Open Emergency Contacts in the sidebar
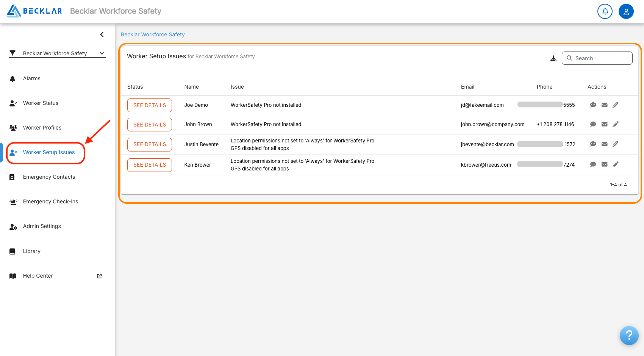The height and width of the screenshot is (356, 644). click(49, 177)
